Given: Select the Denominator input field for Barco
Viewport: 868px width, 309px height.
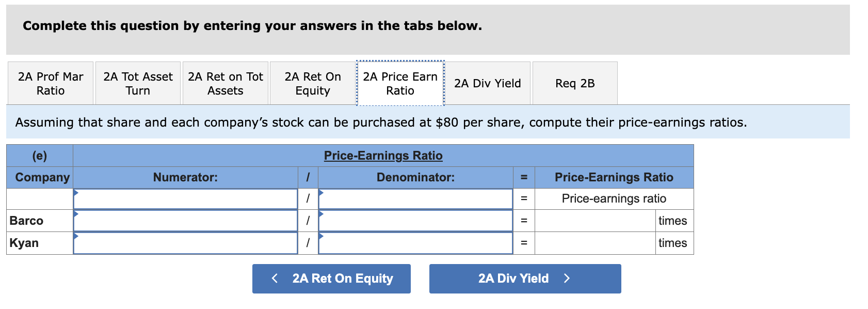Looking at the screenshot, I should (x=415, y=221).
